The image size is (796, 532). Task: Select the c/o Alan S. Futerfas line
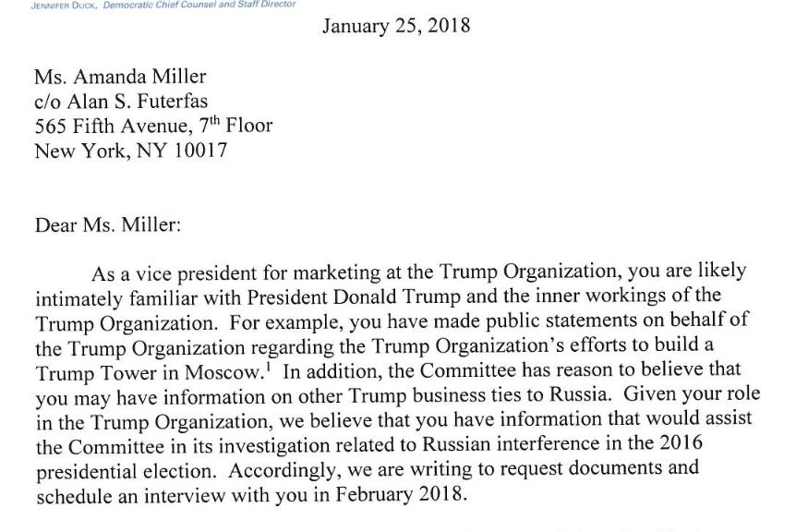coord(120,103)
